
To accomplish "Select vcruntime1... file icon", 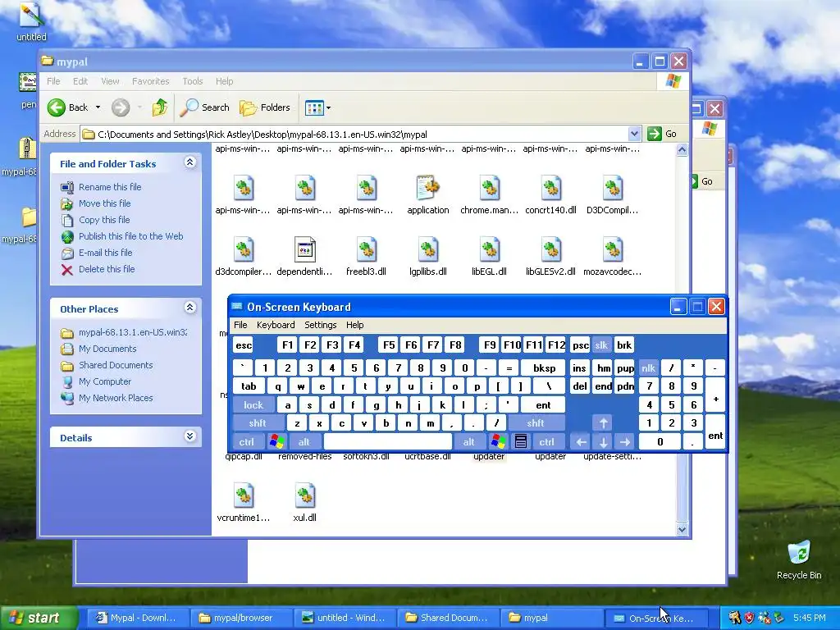I will tap(243, 495).
